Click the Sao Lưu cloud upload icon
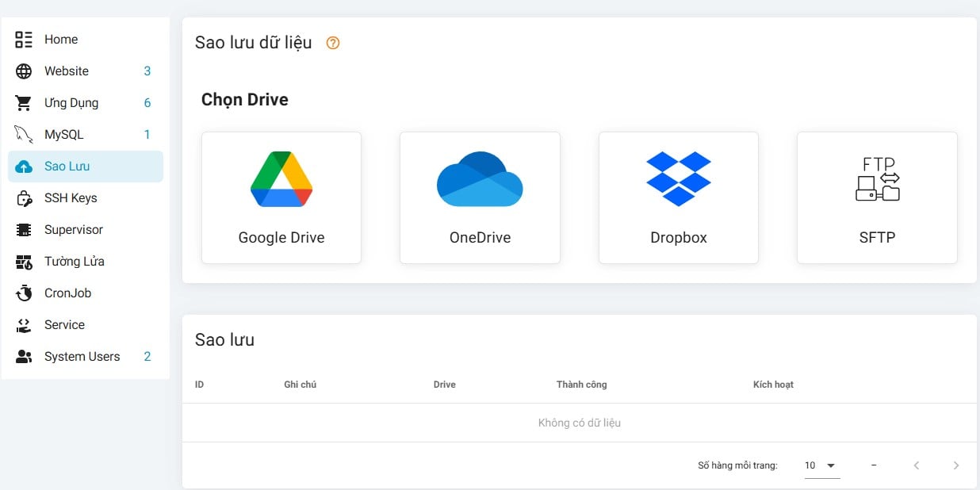Image resolution: width=980 pixels, height=490 pixels. [x=24, y=167]
